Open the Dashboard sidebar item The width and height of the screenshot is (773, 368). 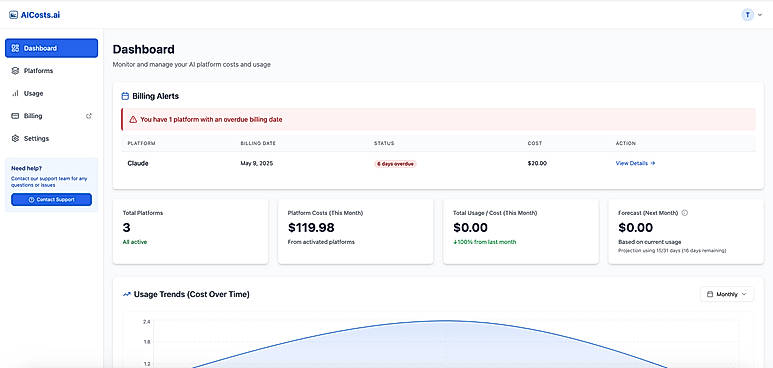(52, 48)
